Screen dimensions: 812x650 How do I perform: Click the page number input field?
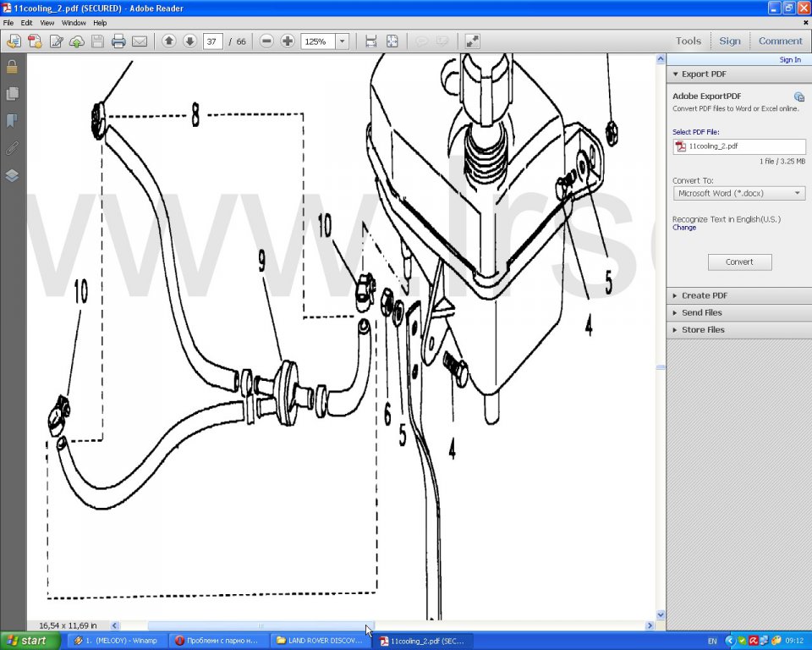click(x=212, y=41)
